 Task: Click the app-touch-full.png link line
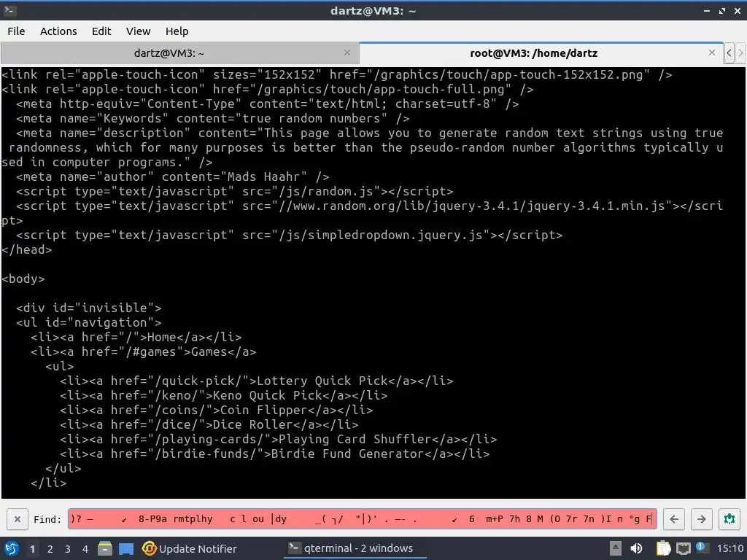267,89
